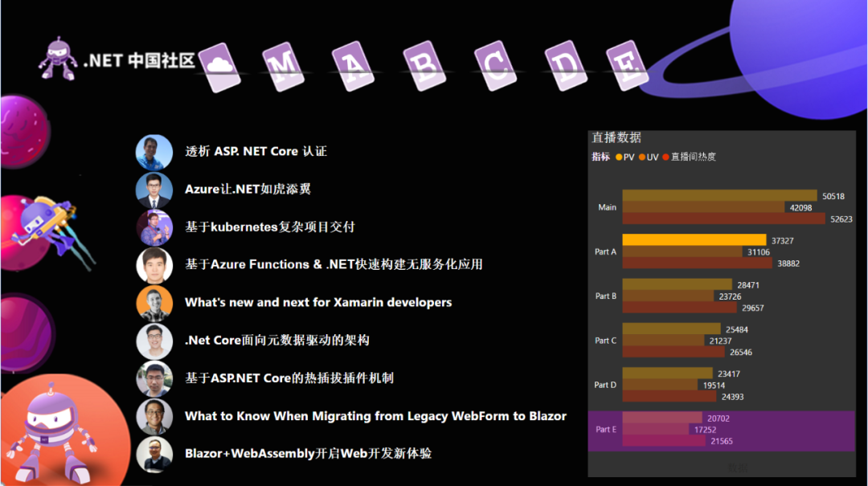The height and width of the screenshot is (486, 868).
Task: Click the chart title 直播数据
Action: coord(616,138)
